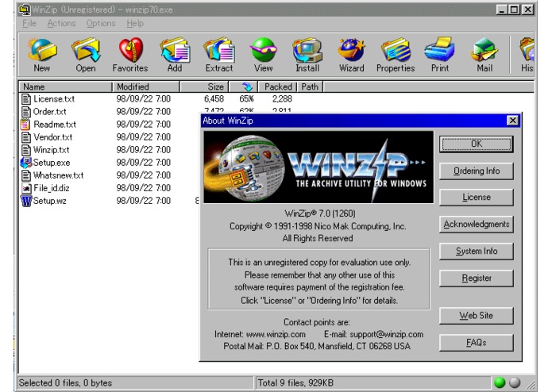This screenshot has height=392, width=552.
Task: Open the Options menu
Action: 101,23
